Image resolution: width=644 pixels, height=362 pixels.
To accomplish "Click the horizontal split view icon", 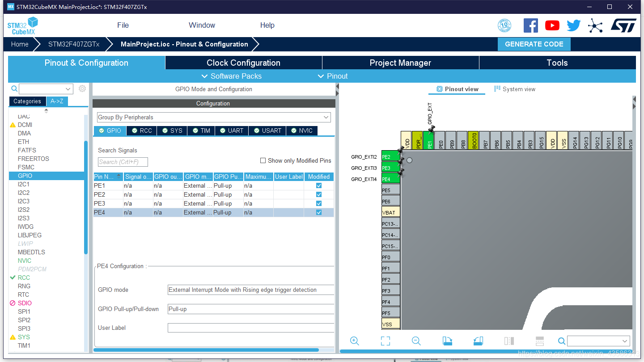I will point(539,341).
